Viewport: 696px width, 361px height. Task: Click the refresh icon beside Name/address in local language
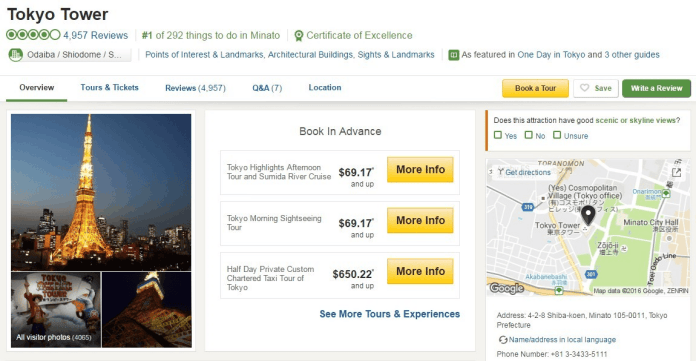tap(502, 340)
